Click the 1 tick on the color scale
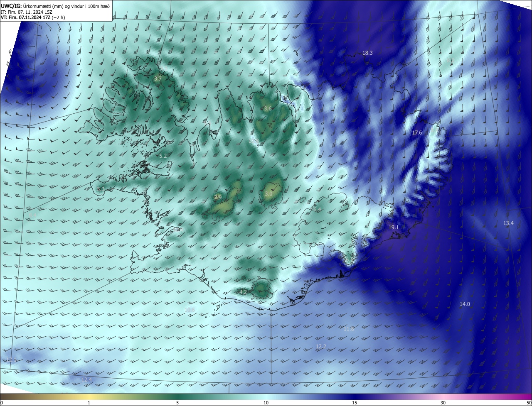This screenshot has height=406, width=532. click(89, 403)
